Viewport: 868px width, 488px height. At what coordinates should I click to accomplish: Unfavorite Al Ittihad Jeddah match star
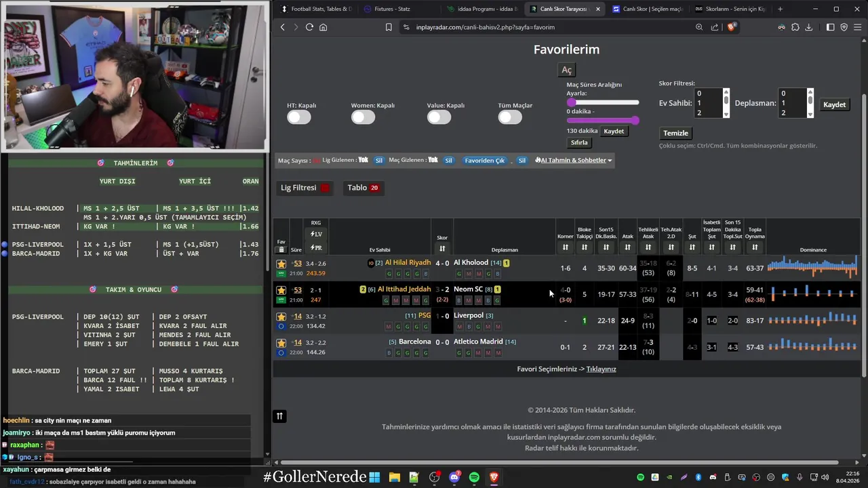[x=281, y=290]
